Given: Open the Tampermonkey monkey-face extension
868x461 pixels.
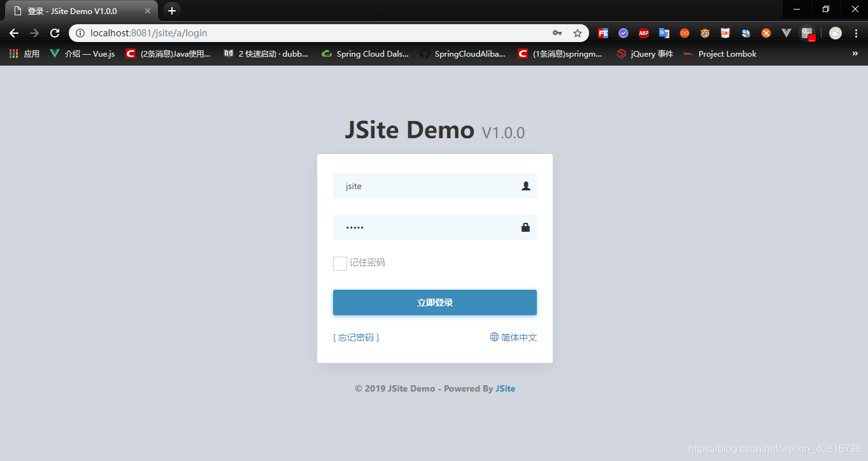Looking at the screenshot, I should 705,33.
